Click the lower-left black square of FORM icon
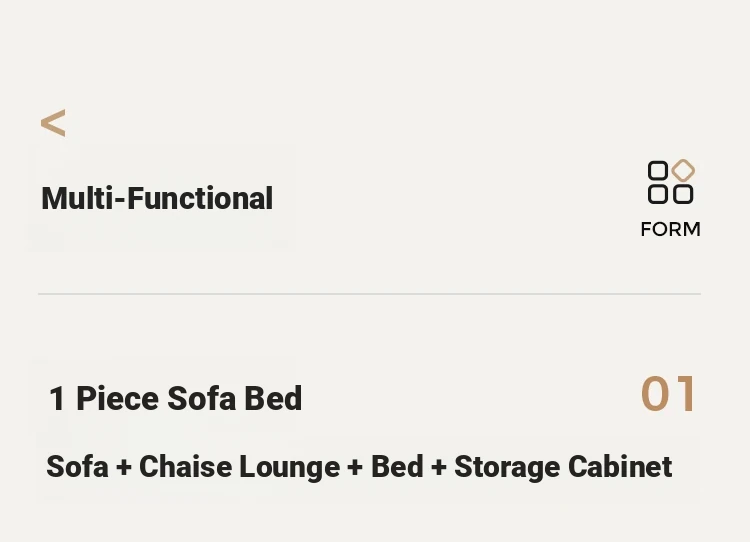This screenshot has height=542, width=750. [658, 195]
